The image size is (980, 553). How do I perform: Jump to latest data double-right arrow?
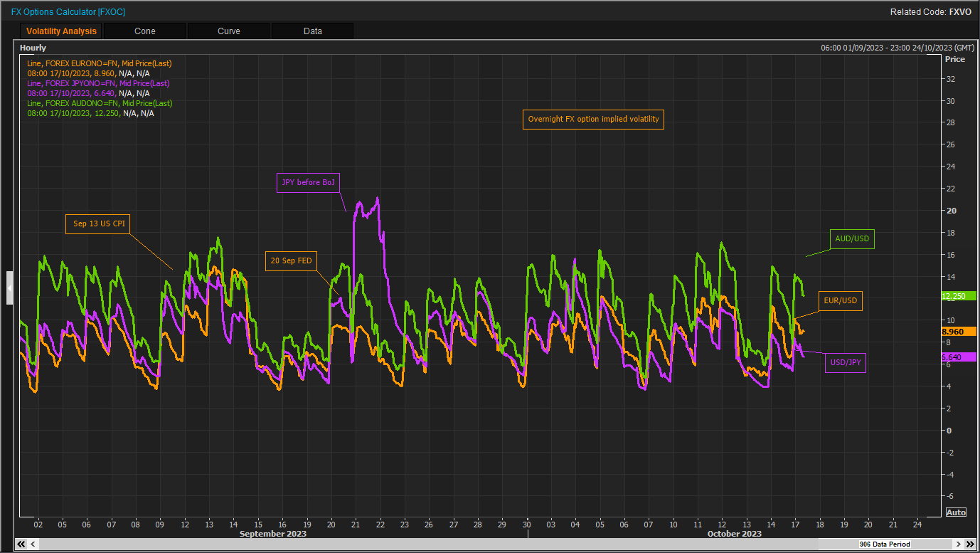click(958, 544)
